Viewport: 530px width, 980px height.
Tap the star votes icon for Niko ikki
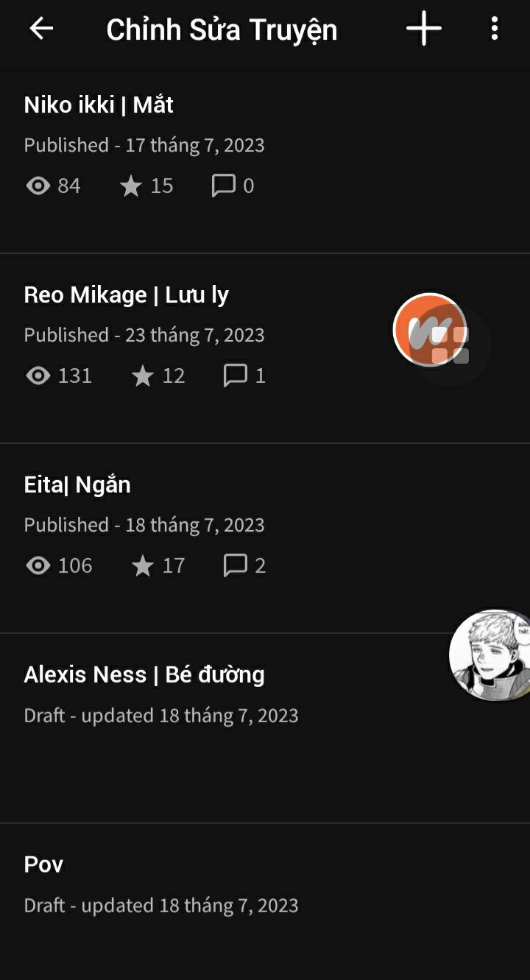pos(131,186)
